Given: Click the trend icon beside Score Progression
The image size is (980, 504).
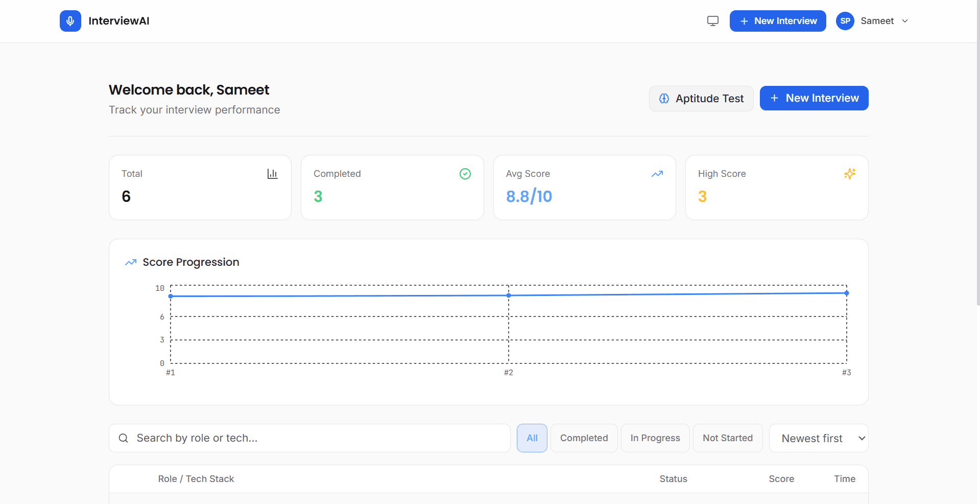Looking at the screenshot, I should click(x=131, y=262).
